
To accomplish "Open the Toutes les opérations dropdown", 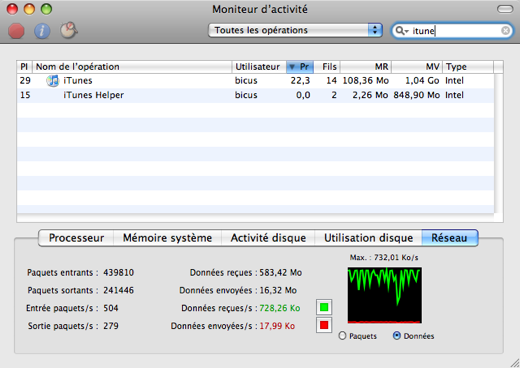I will 295,30.
